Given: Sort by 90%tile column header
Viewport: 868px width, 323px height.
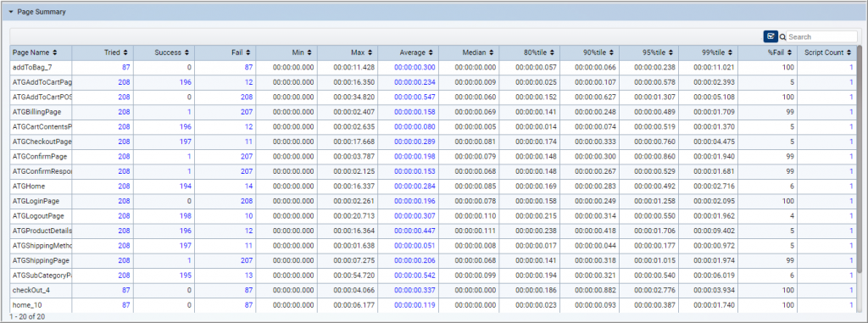Looking at the screenshot, I should point(598,53).
